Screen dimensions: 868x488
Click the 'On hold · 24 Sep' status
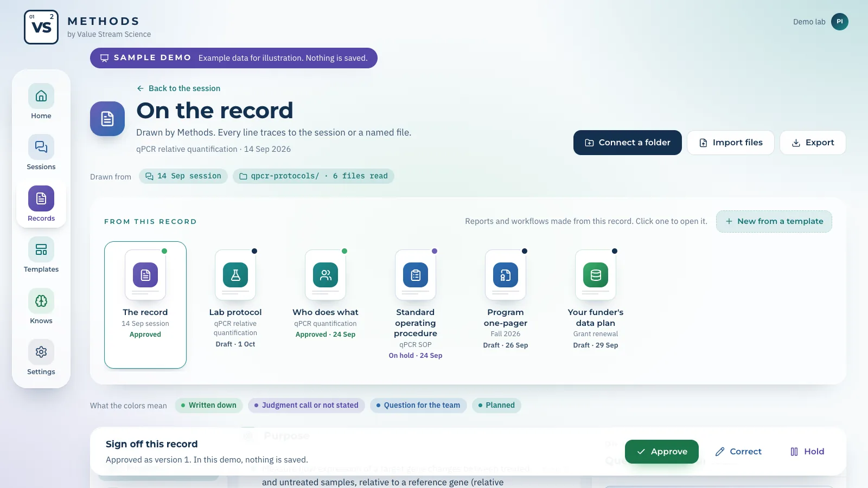click(x=416, y=356)
